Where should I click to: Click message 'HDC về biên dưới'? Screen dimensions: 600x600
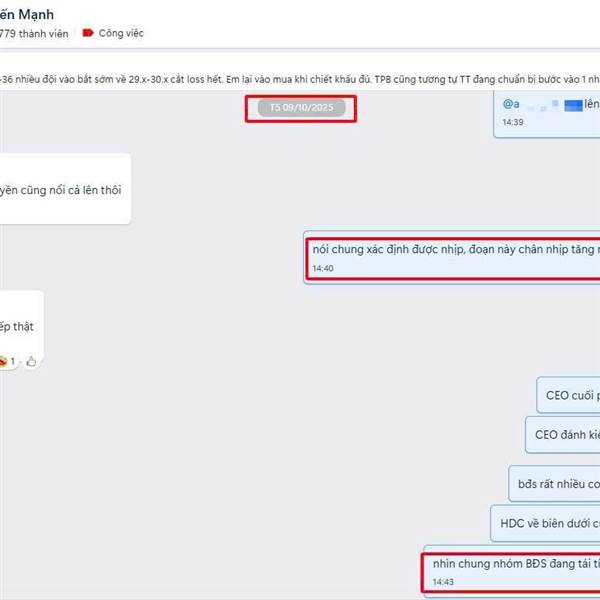(545, 523)
